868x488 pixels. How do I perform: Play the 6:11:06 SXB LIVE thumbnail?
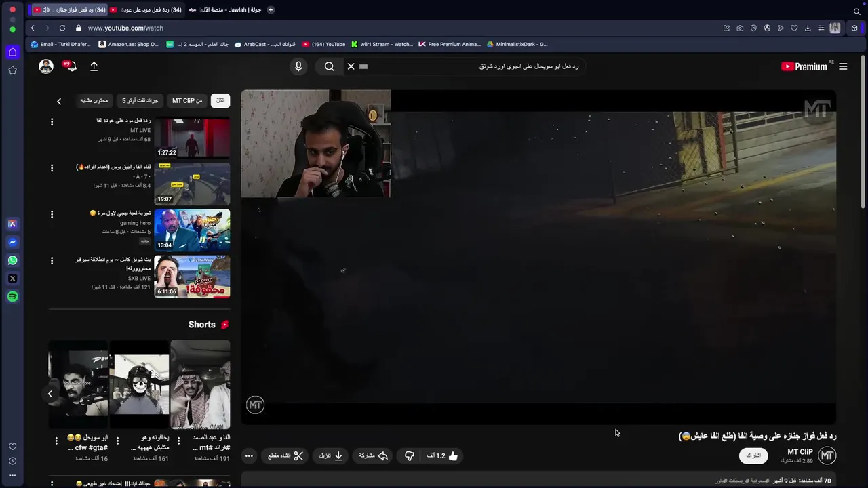pos(192,276)
